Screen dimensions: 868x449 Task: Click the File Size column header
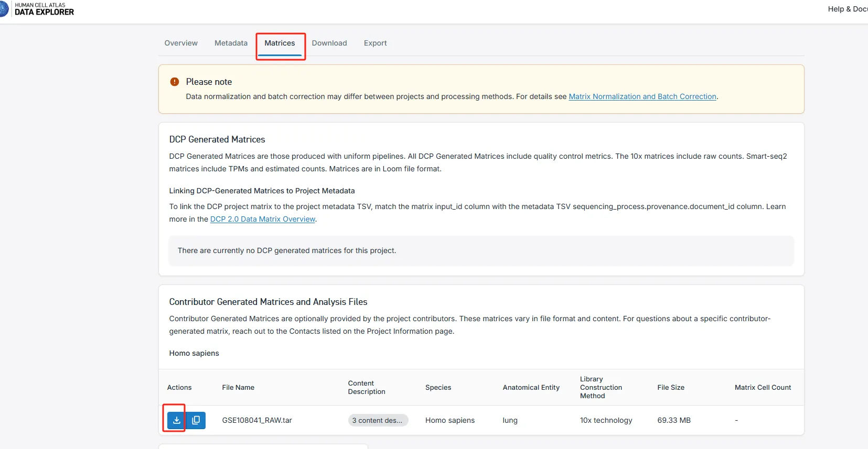pyautogui.click(x=671, y=388)
